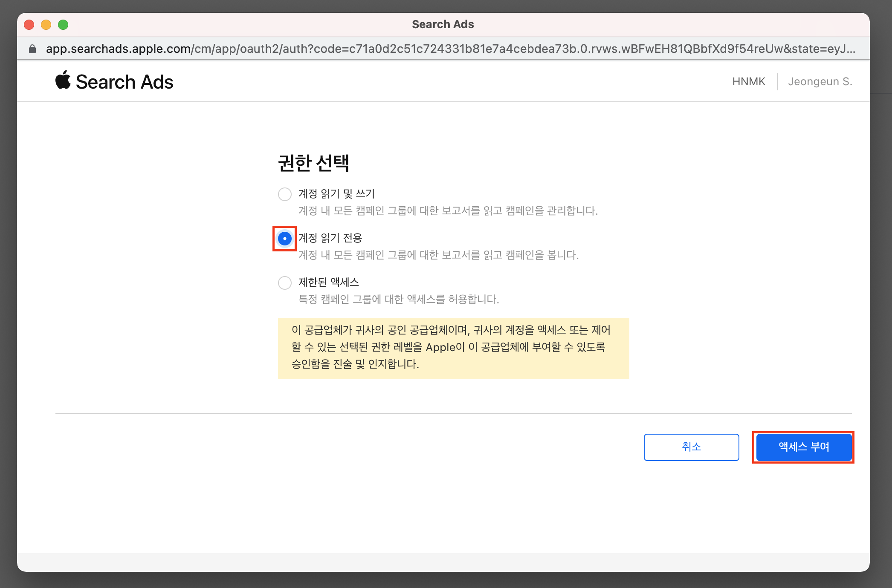Click the 취소 button
This screenshot has width=892, height=588.
[691, 447]
